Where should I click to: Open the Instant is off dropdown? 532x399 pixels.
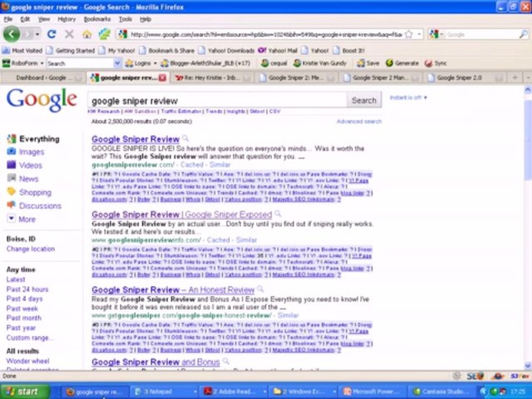(408, 98)
